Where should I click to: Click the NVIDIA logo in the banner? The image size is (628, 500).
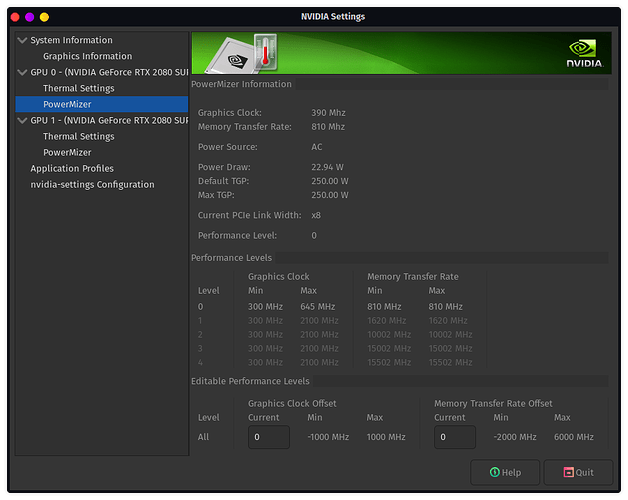coord(584,53)
